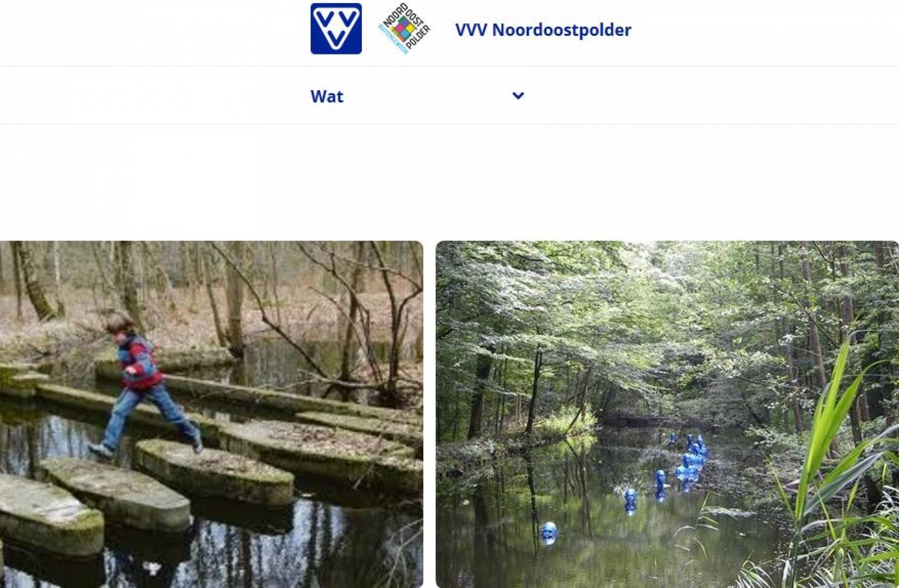Open the Noordoostpolder diamond logo

(404, 29)
